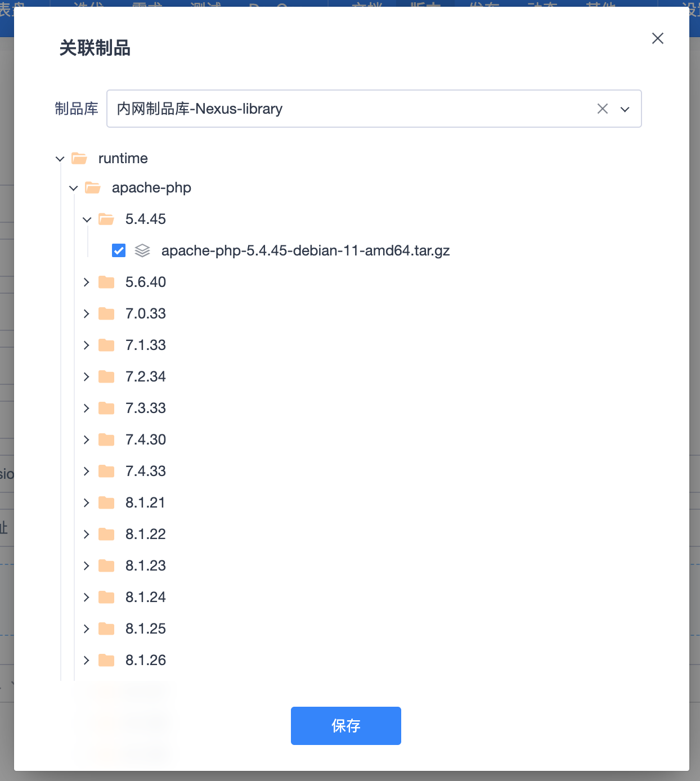
Task: Click the 7.3.33 folder icon
Action: click(106, 408)
